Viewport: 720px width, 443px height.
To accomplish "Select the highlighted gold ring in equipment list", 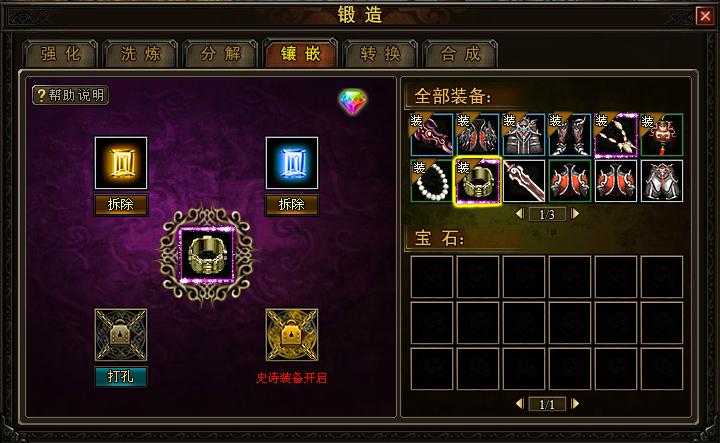I will [478, 181].
